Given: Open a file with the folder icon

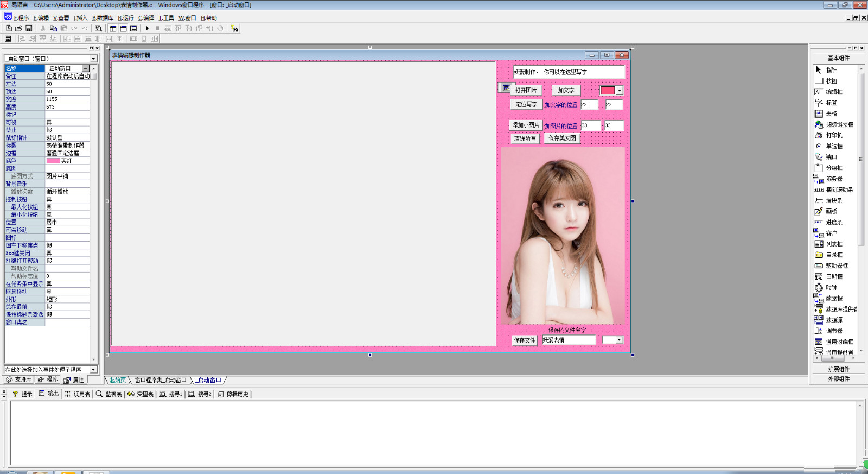Looking at the screenshot, I should (19, 28).
